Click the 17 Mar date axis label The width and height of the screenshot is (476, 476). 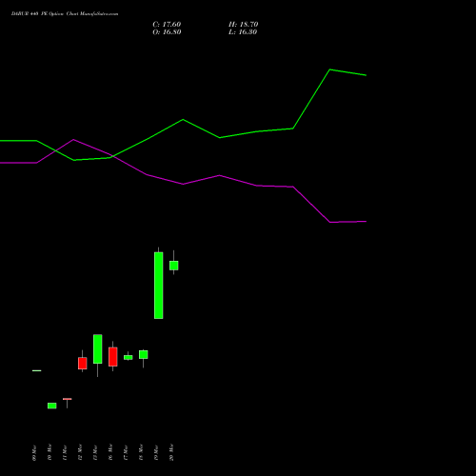click(126, 453)
